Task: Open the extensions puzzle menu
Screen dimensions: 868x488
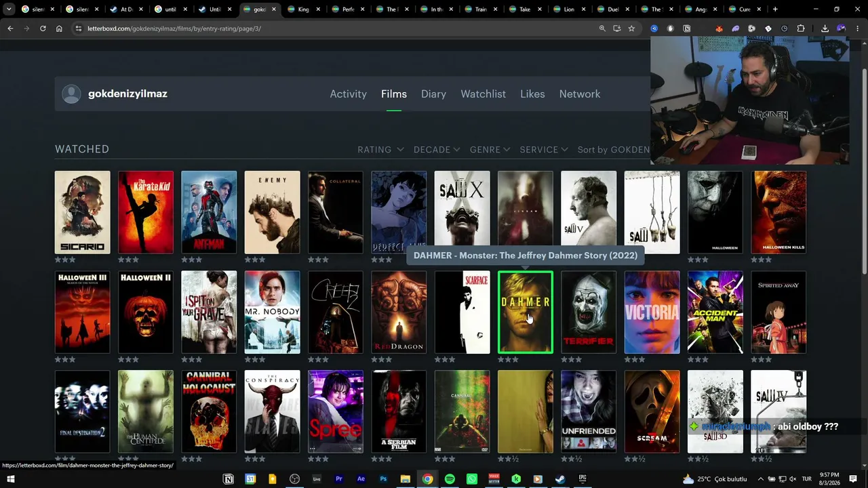Action: point(801,28)
